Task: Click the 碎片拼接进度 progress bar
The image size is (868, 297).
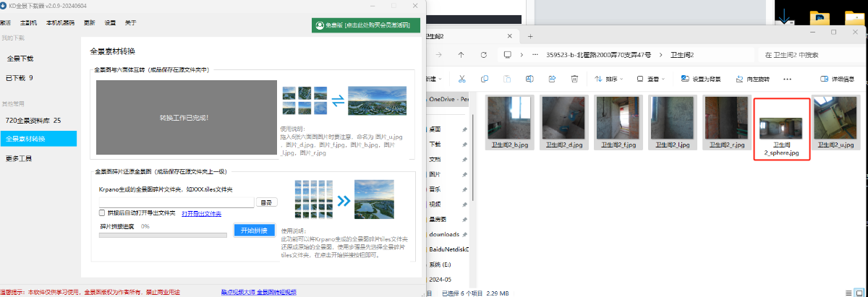Action: 163,235
